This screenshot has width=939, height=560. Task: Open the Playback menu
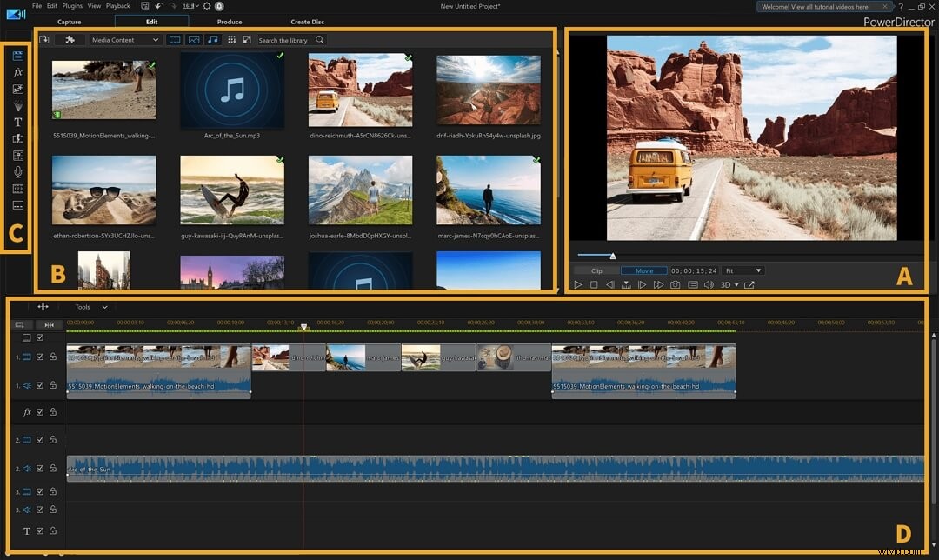click(x=119, y=5)
